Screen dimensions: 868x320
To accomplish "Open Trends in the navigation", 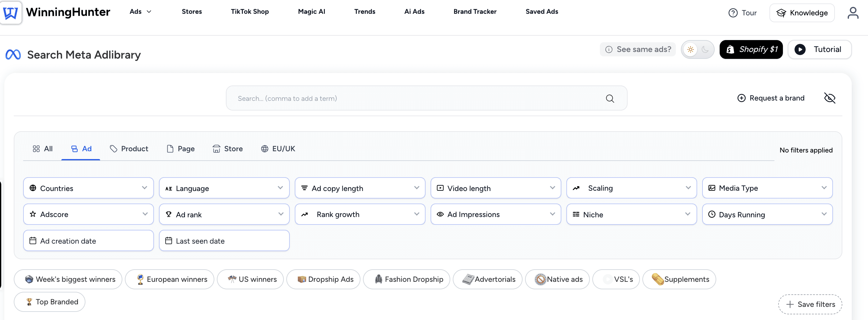I will pos(365,12).
